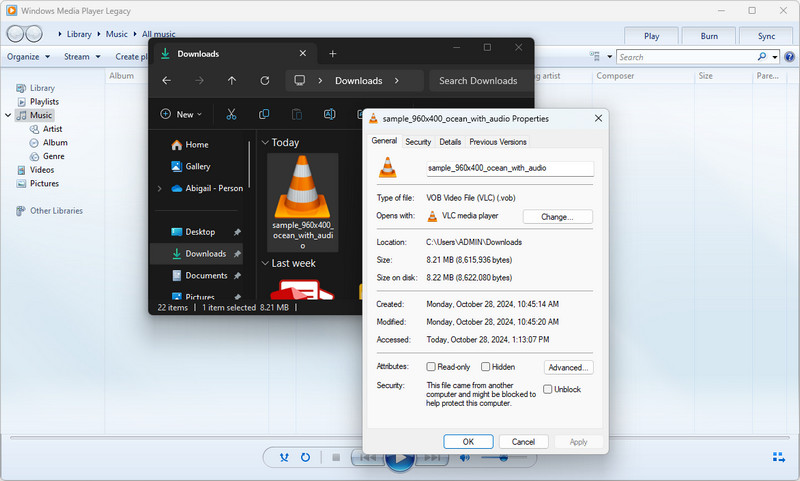The height and width of the screenshot is (481, 800).
Task: Open view options dropdown arrow in Media Player
Action: [x=609, y=57]
